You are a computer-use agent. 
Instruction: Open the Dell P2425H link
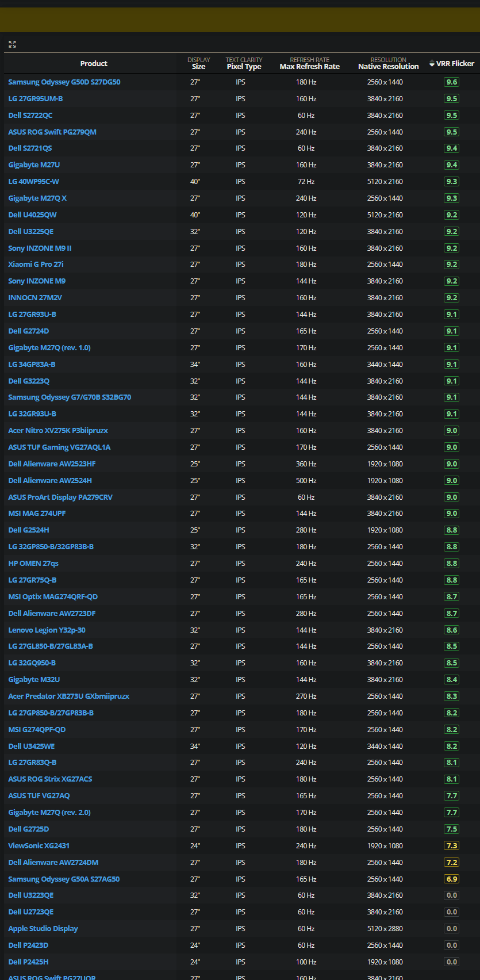(28, 962)
